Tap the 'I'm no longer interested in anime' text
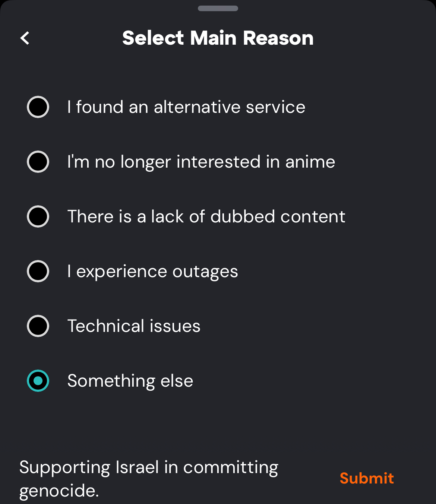Screen dimensions: 436x504 [201, 162]
